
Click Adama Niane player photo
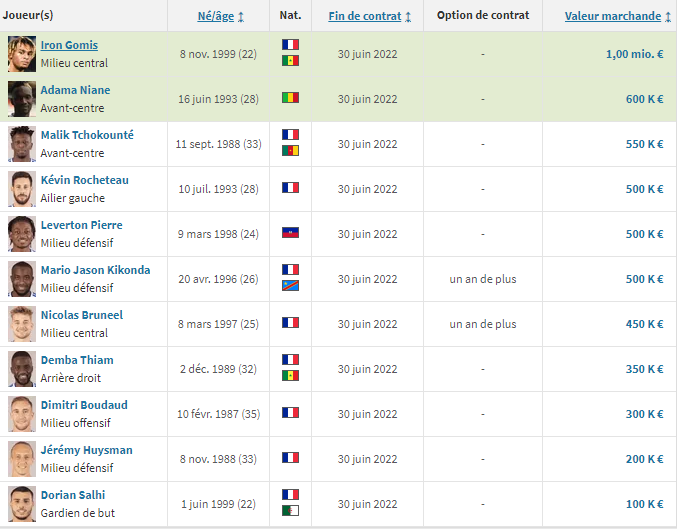pos(21,99)
